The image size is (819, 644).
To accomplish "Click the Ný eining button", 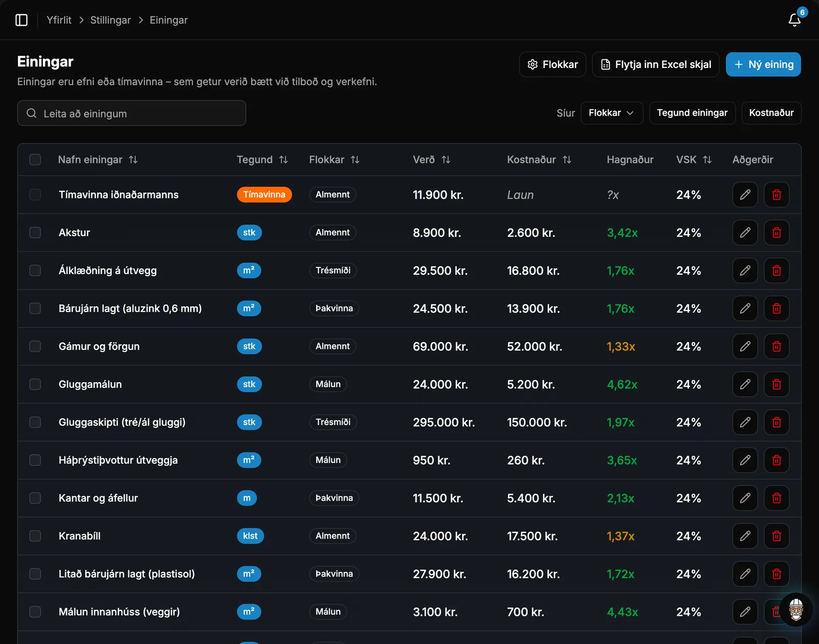I will [x=763, y=64].
